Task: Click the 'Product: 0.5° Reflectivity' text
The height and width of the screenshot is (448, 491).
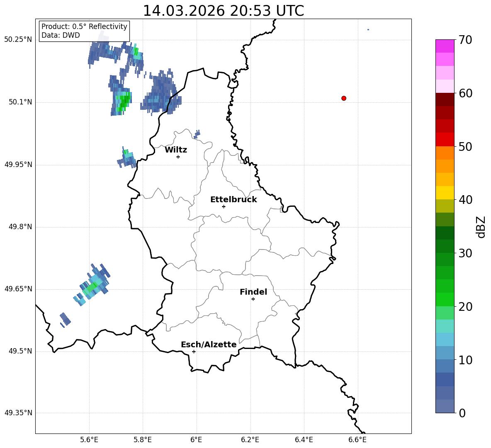Action: 84,26
